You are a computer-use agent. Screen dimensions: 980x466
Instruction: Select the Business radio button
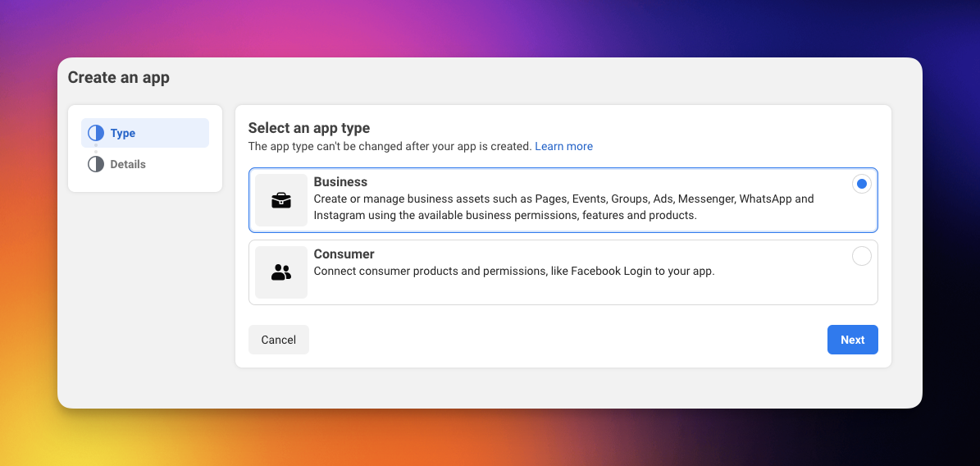click(861, 184)
